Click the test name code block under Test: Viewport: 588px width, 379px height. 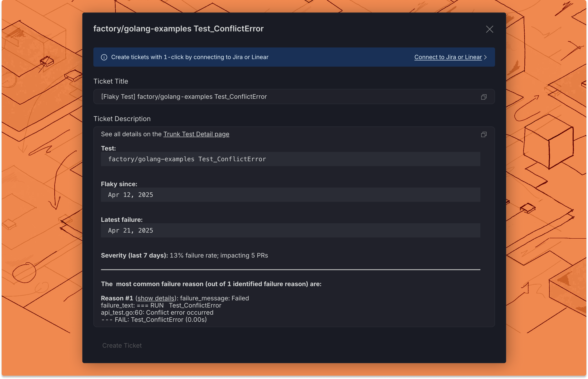click(x=290, y=159)
